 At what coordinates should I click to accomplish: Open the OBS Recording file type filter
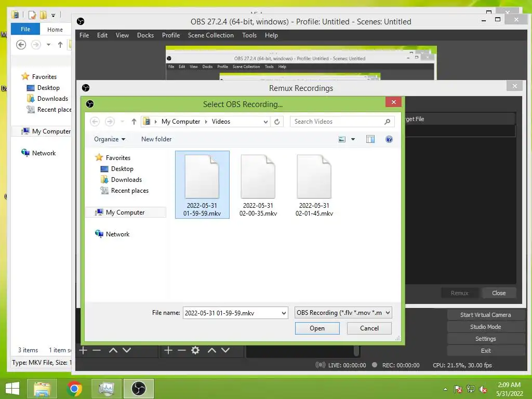tap(343, 312)
